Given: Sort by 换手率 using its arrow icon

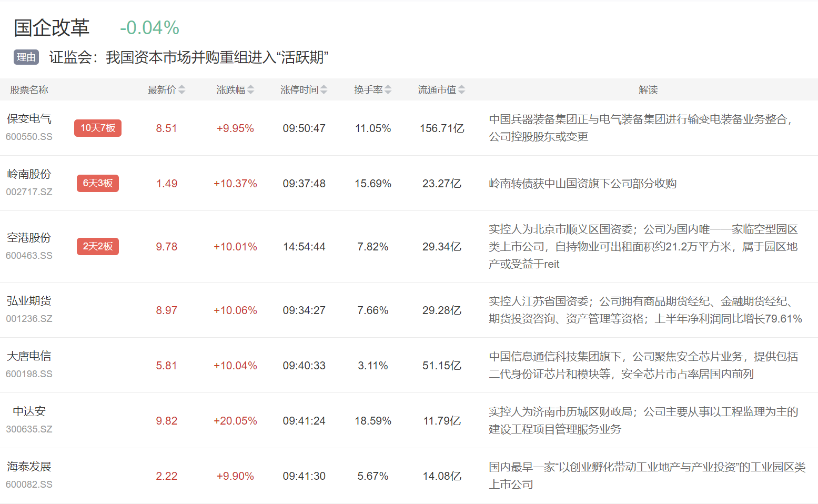Looking at the screenshot, I should [x=388, y=90].
